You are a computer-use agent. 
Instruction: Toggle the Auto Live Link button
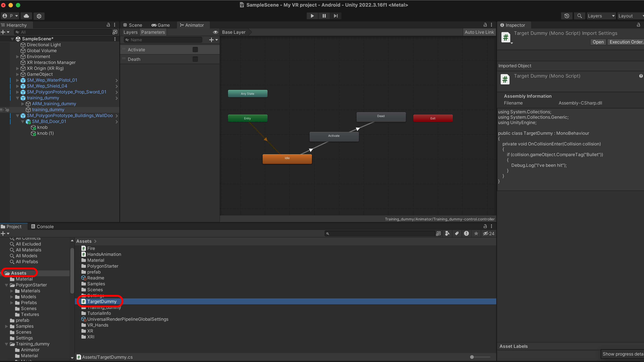pyautogui.click(x=479, y=32)
